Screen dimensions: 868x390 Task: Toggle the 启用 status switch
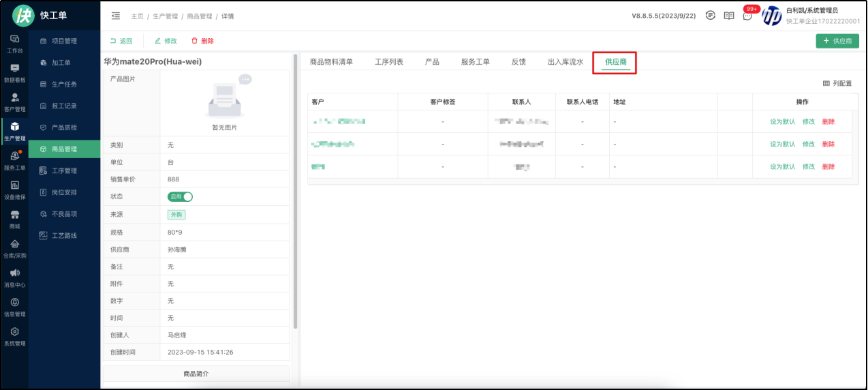pyautogui.click(x=180, y=196)
